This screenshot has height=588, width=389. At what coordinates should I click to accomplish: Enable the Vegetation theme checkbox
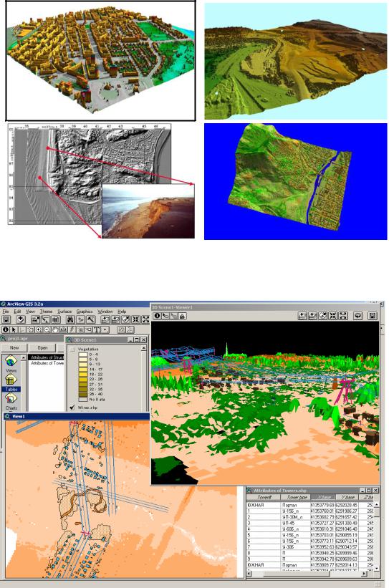coord(72,349)
